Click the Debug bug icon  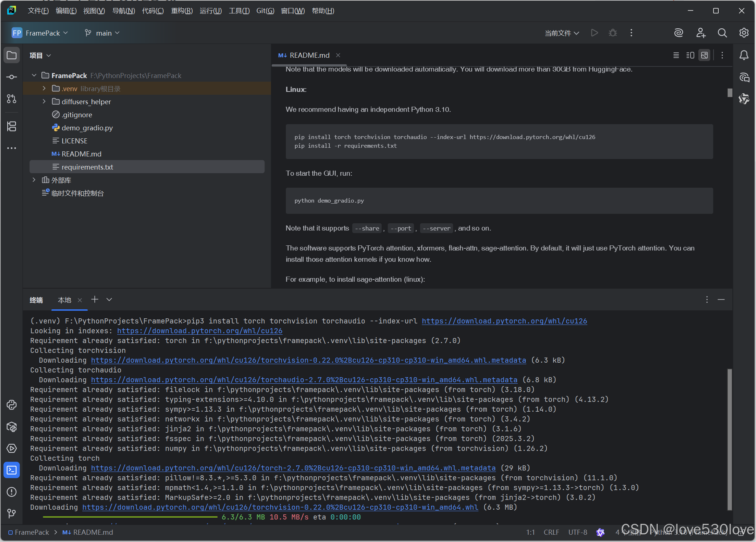(x=613, y=33)
